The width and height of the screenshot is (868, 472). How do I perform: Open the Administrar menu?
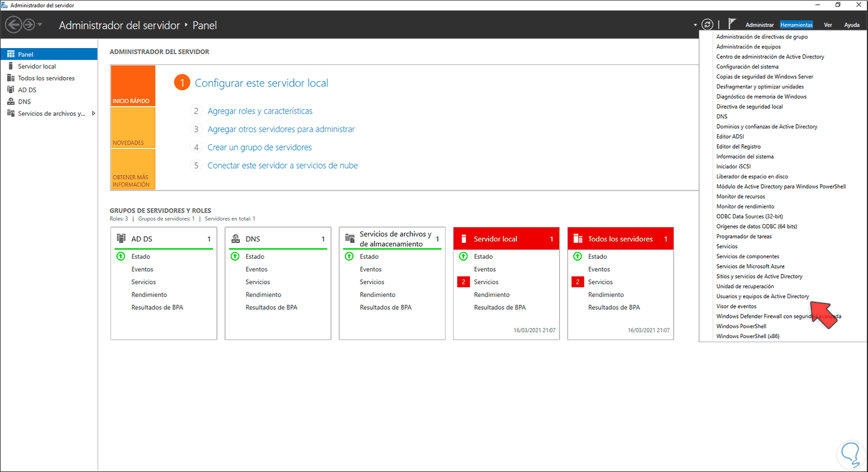pos(759,25)
